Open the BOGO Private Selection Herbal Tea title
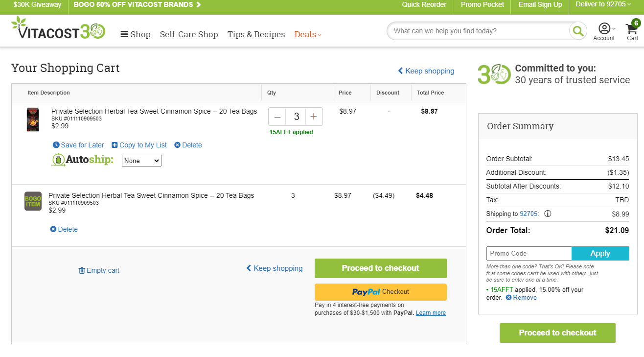 (151, 195)
